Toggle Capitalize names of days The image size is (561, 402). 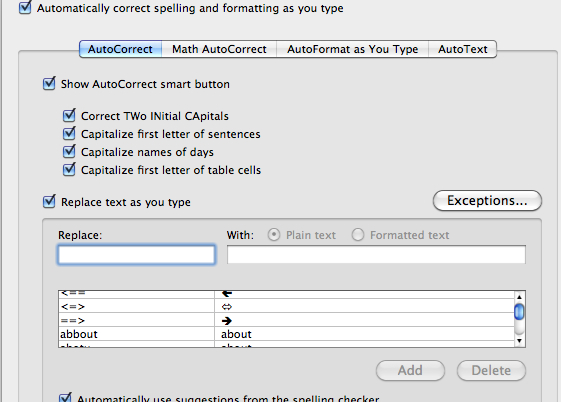pos(69,151)
